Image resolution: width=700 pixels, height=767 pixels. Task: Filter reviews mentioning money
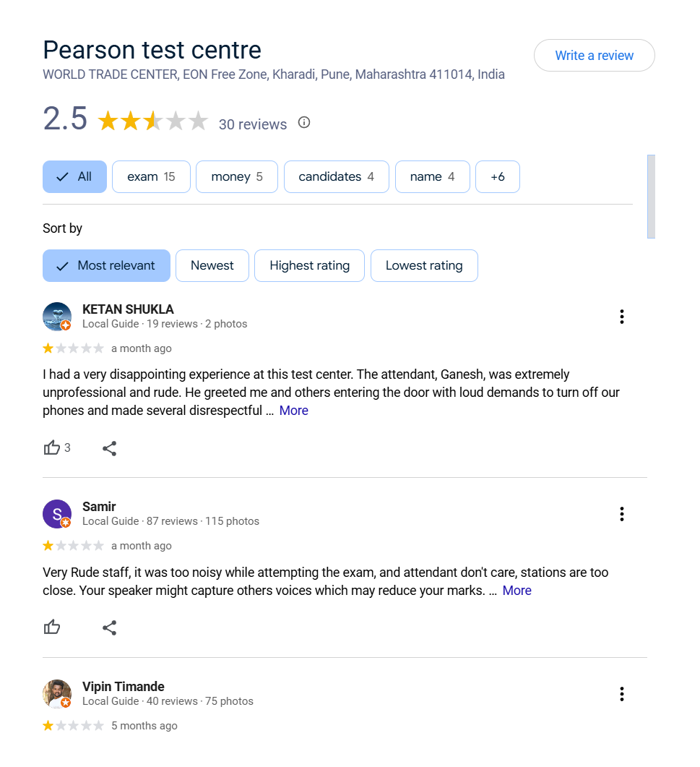tap(236, 177)
